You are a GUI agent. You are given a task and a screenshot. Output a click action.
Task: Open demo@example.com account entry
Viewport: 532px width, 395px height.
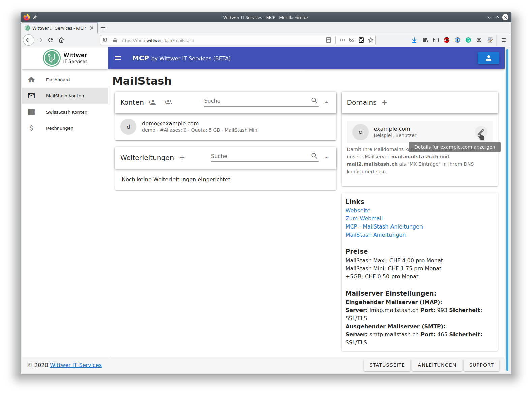tap(225, 127)
